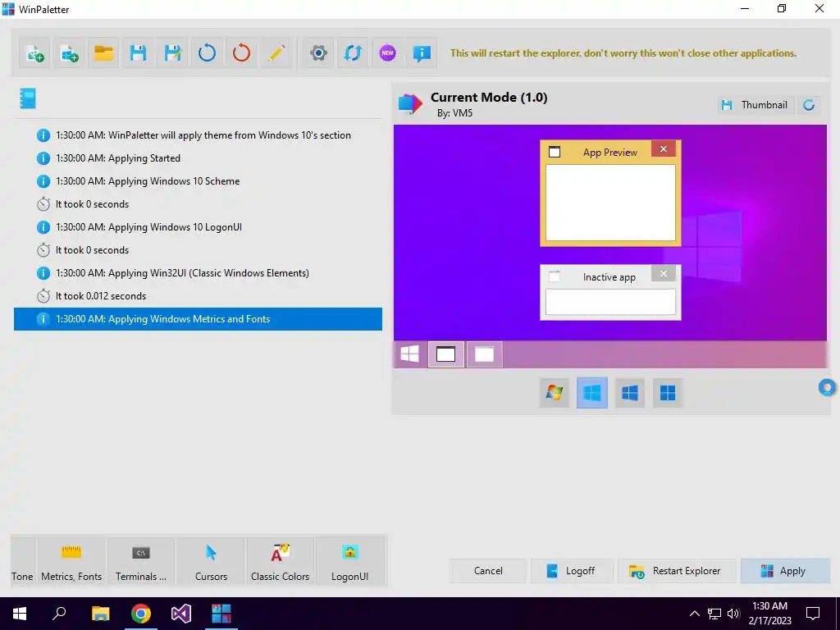Close the App Preview sample window
Image resolution: width=840 pixels, height=630 pixels.
[663, 149]
